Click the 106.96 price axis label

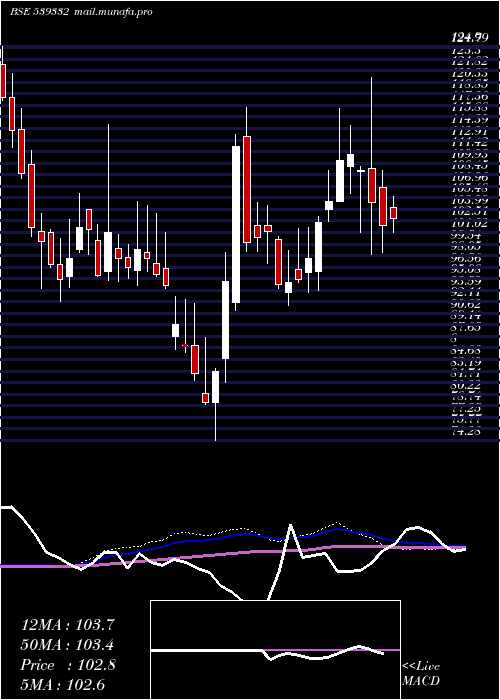click(x=471, y=178)
